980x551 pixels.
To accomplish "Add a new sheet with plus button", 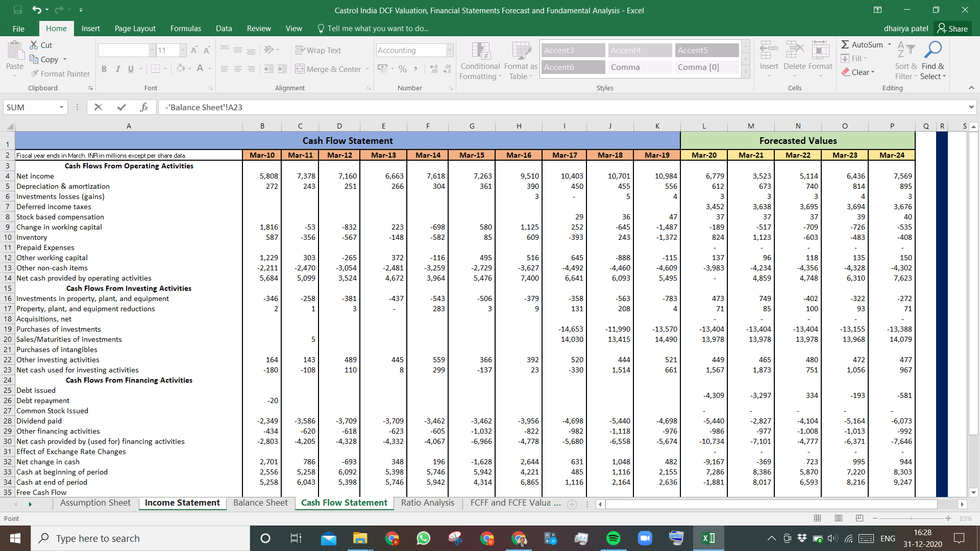I will [x=572, y=504].
